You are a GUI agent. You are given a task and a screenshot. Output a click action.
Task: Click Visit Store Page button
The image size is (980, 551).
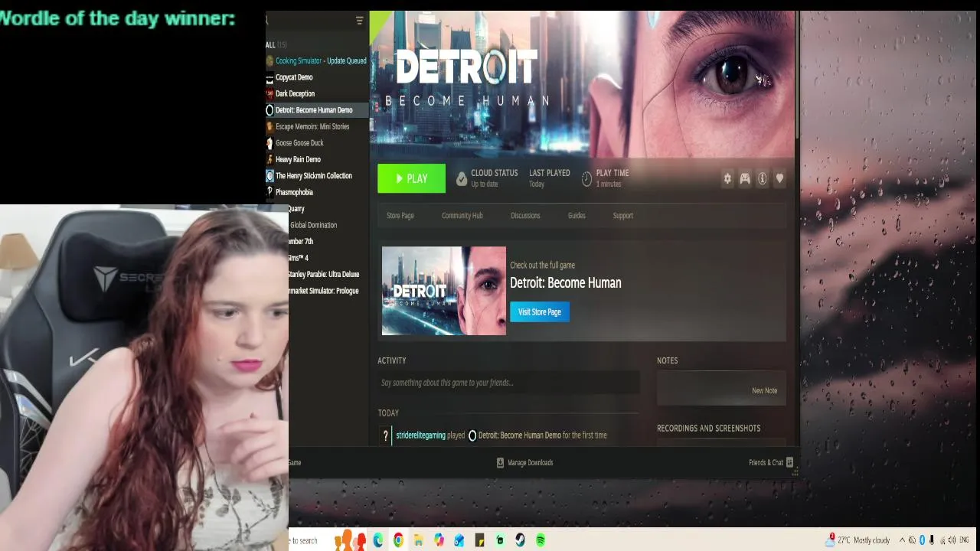[x=540, y=311]
